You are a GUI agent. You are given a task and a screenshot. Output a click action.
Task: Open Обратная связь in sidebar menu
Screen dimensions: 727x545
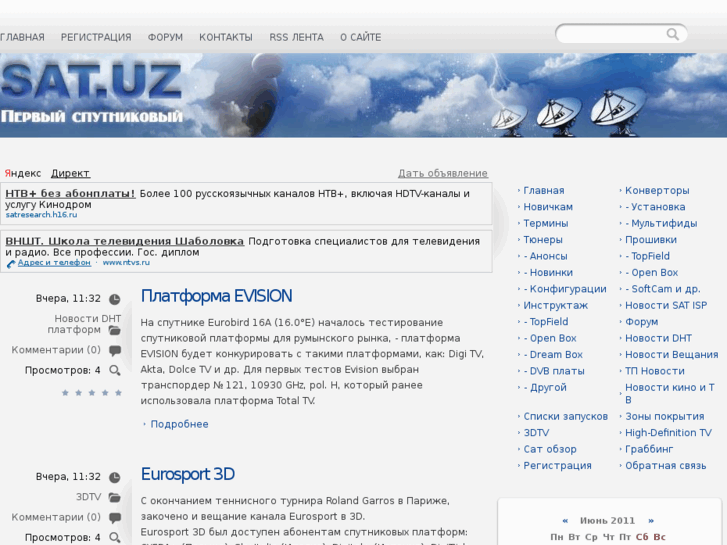(665, 465)
